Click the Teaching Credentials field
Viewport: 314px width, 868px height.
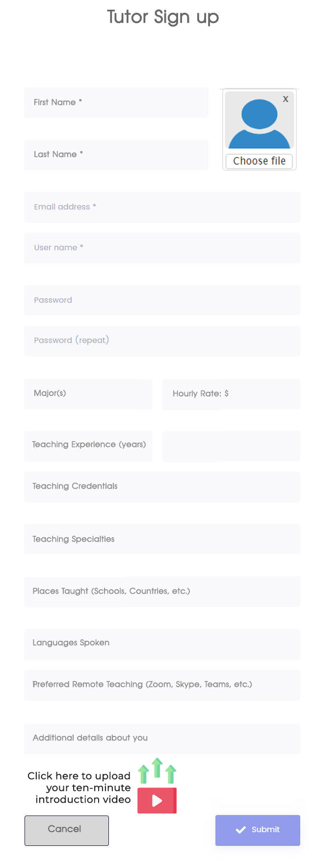162,486
